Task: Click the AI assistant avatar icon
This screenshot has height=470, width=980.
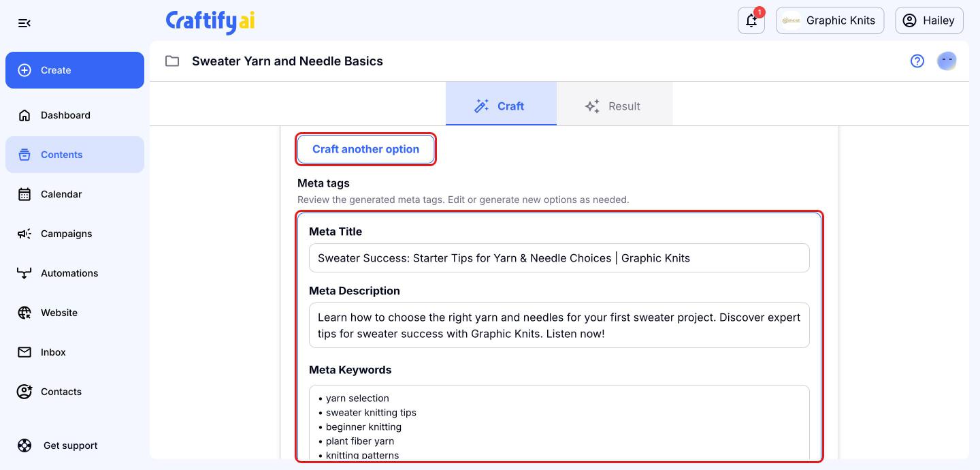Action: pyautogui.click(x=947, y=61)
